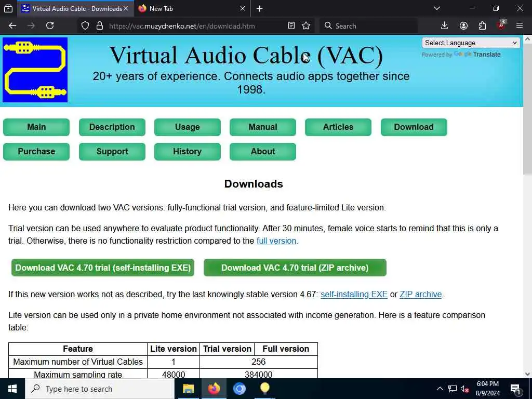This screenshot has width=532, height=399.
Task: Show hidden system tray icons
Action: [440, 389]
